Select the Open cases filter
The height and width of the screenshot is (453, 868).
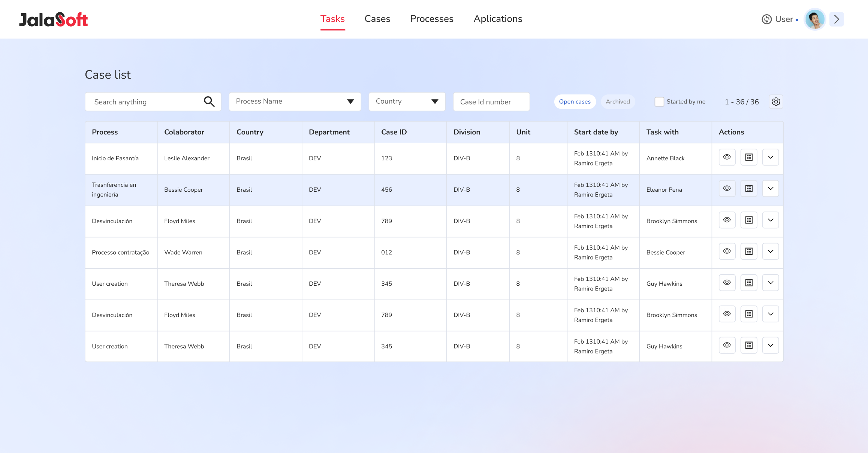(575, 102)
